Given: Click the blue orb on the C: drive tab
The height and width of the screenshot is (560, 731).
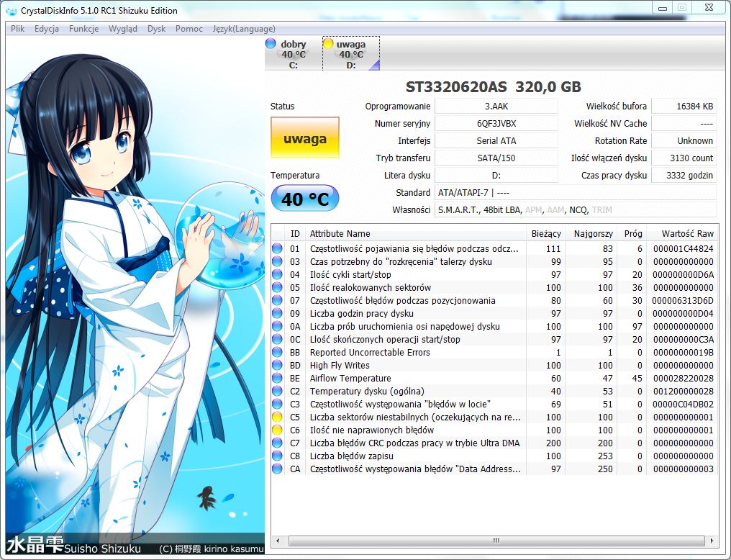Looking at the screenshot, I should point(271,43).
